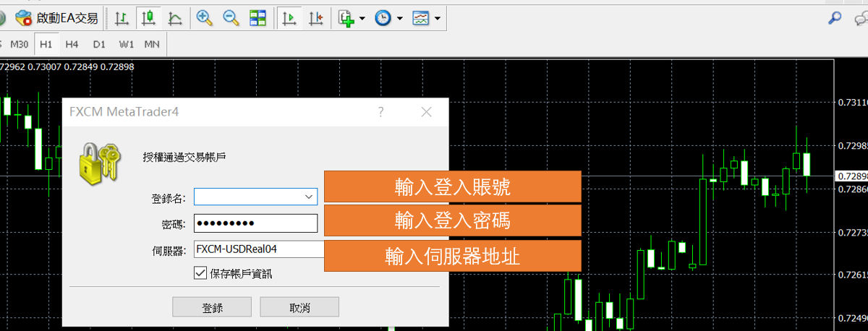This screenshot has width=868, height=331.
Task: Toggle chart shift icon
Action: [x=315, y=18]
